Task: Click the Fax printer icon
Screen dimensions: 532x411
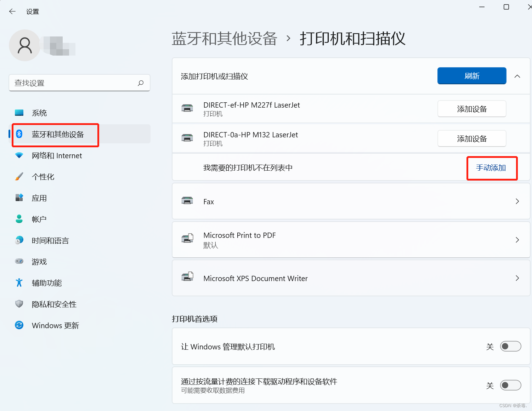Action: (187, 201)
